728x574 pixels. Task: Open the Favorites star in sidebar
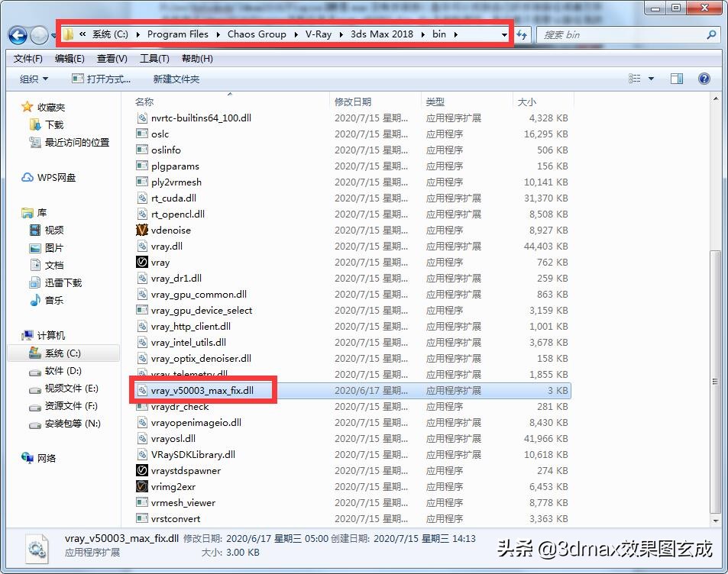point(27,107)
